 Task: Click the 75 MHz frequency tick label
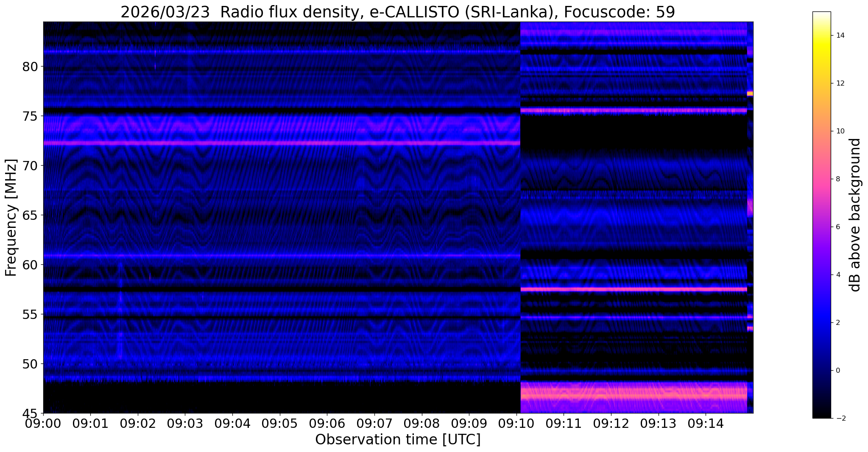[x=31, y=116]
